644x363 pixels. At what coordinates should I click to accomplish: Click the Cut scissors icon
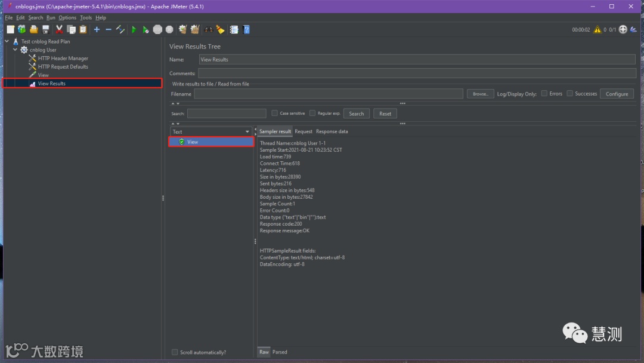tap(59, 30)
